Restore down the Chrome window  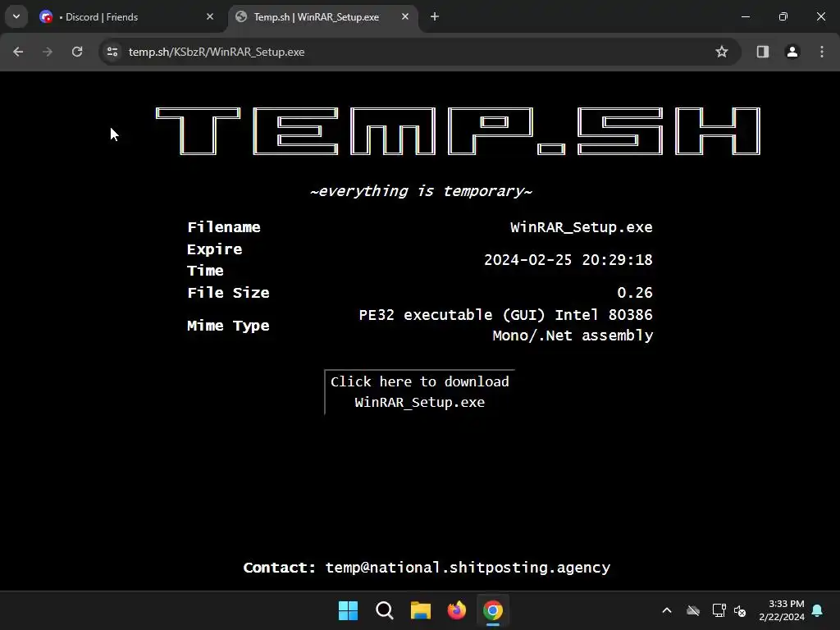click(783, 16)
